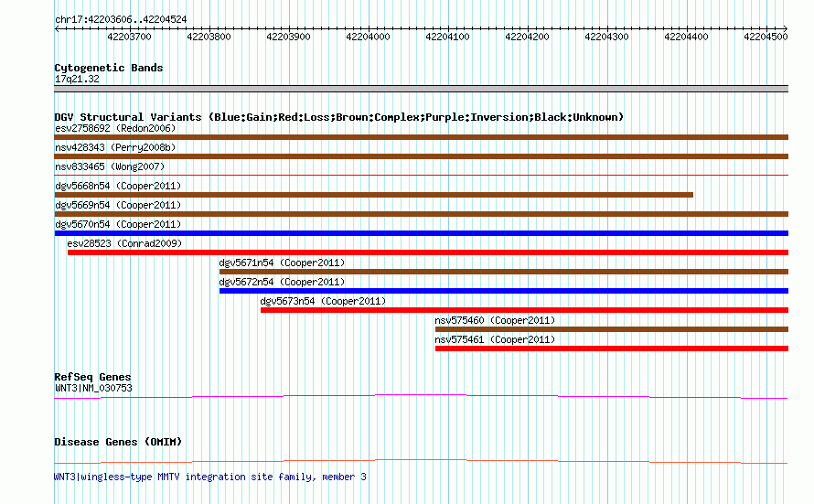The width and height of the screenshot is (814, 504).
Task: Select the red loss bar under esv28523
Action: 428,252
